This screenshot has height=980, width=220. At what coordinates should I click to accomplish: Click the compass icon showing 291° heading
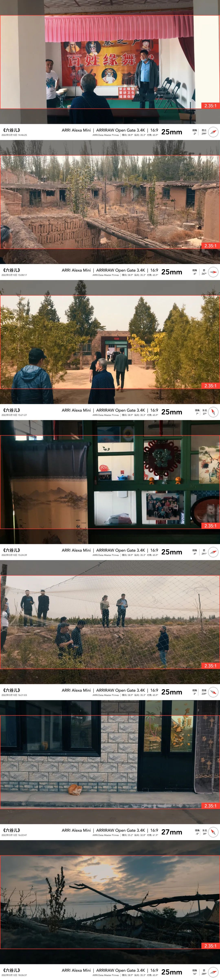click(213, 552)
